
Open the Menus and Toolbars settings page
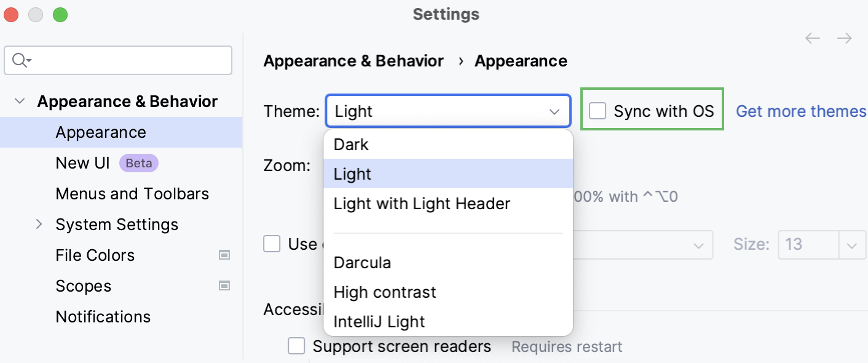[132, 194]
